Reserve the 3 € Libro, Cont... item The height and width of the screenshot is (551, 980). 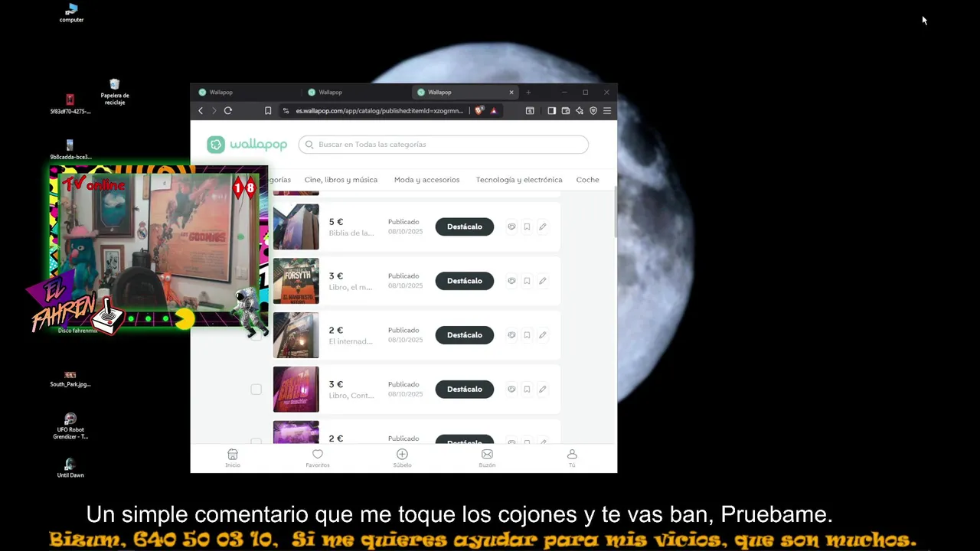click(x=527, y=389)
